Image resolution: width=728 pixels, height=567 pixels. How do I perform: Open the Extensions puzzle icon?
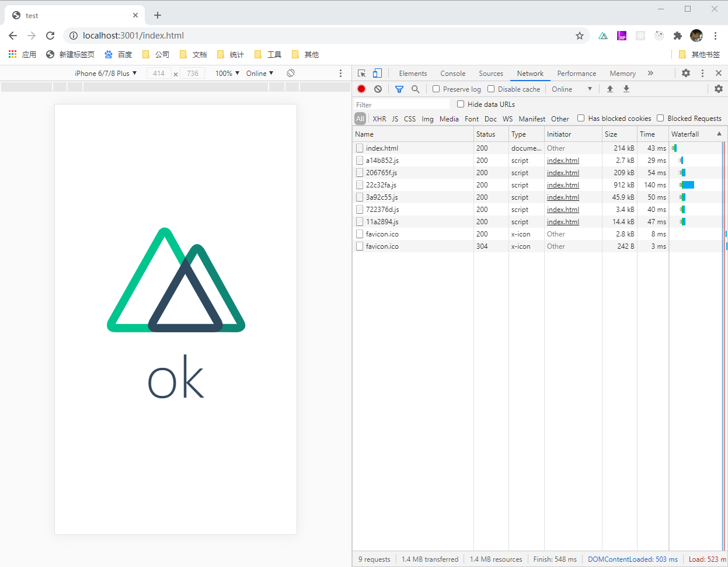[x=678, y=36]
